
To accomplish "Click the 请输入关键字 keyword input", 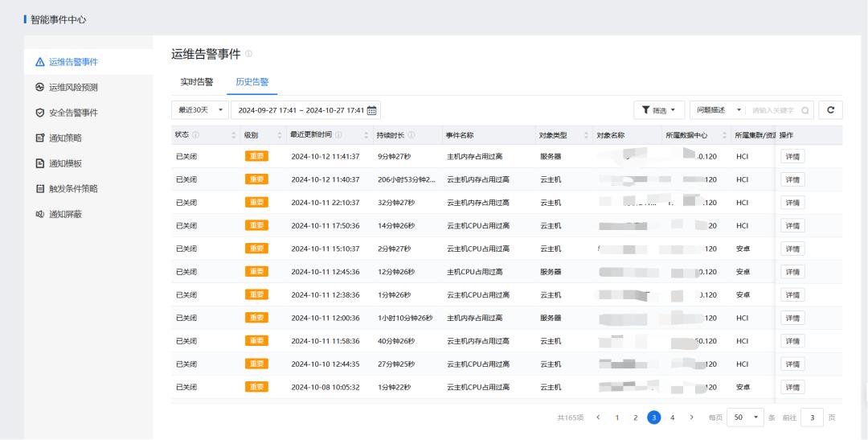I will (x=773, y=110).
